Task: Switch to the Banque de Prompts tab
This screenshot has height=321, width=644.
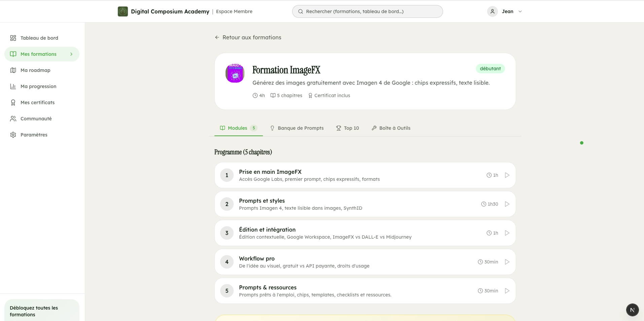Action: (x=301, y=128)
